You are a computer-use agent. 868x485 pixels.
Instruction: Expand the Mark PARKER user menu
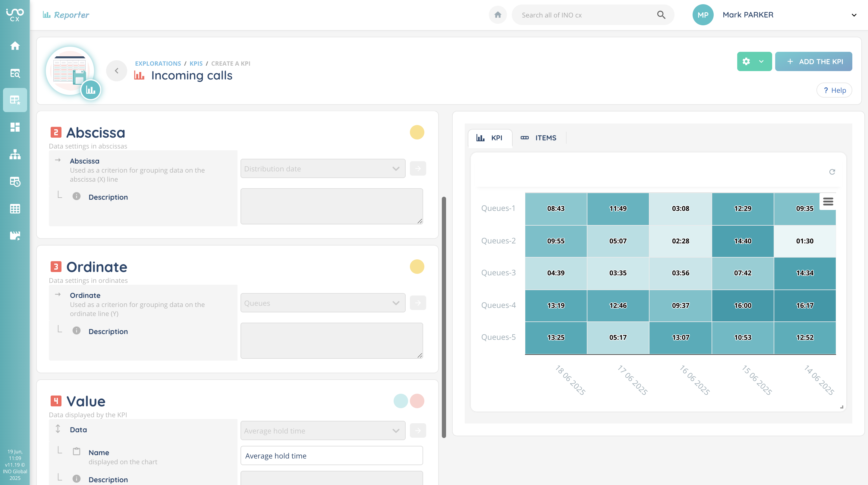[x=854, y=15]
